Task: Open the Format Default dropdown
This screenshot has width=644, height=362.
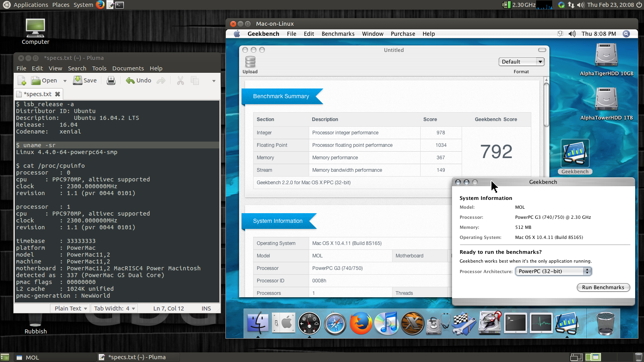Action: tap(521, 62)
